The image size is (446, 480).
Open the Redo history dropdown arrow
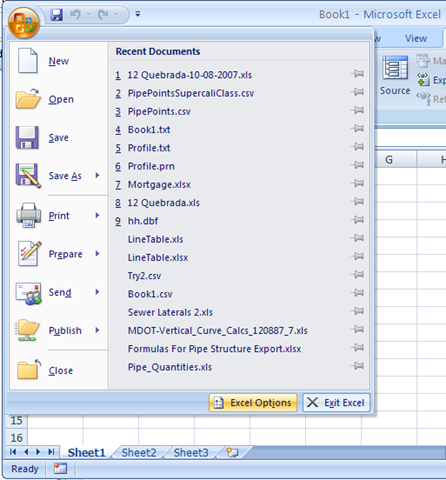[116, 14]
